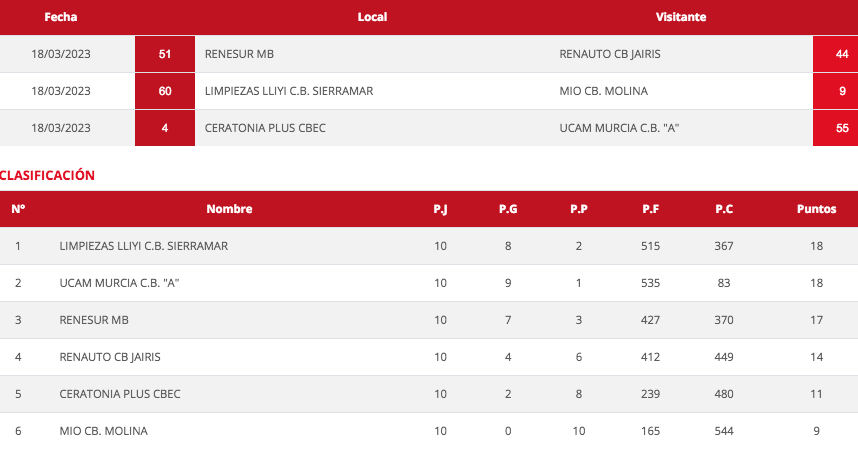Click the P.G column header

pos(508,209)
